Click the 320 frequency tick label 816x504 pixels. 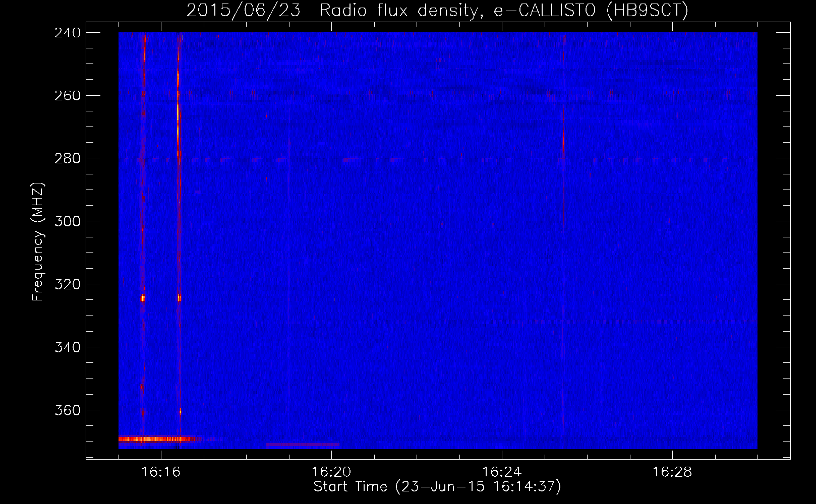tap(68, 285)
